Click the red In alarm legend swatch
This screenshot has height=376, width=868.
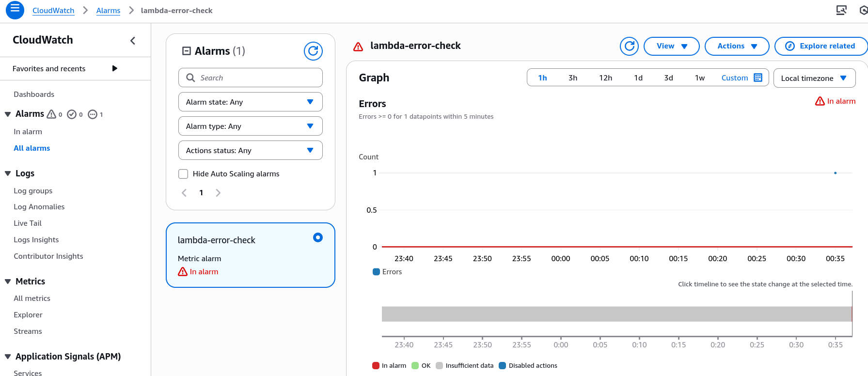[376, 366]
